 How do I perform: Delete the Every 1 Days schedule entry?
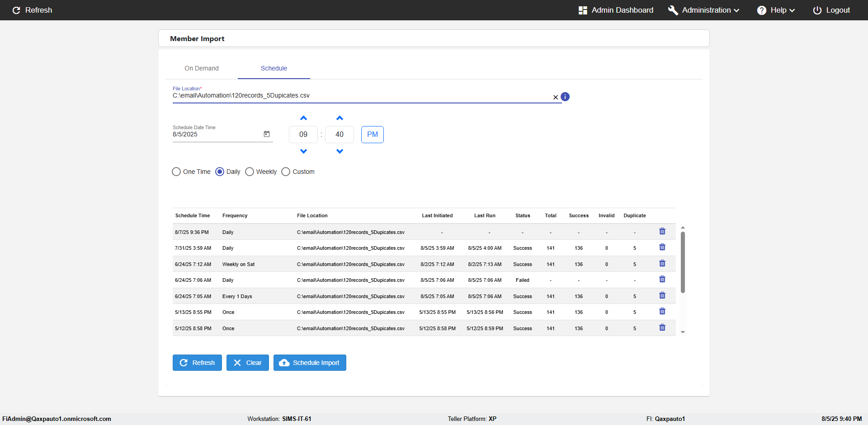pos(662,295)
